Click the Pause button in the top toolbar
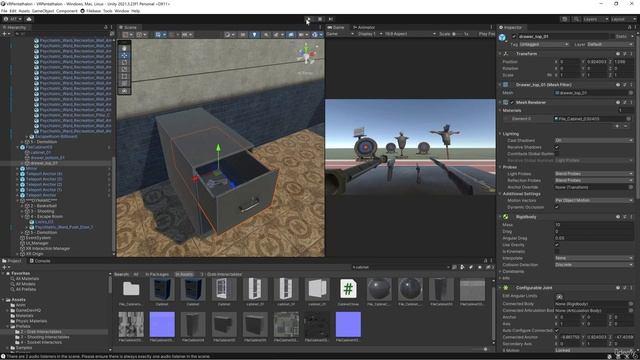 pos(320,19)
